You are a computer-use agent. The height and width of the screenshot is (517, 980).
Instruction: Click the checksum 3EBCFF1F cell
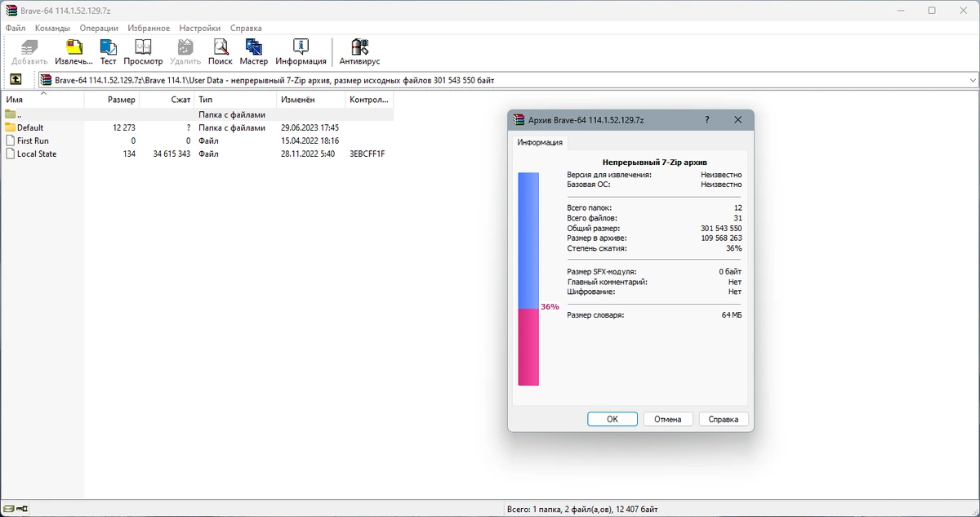pos(367,154)
